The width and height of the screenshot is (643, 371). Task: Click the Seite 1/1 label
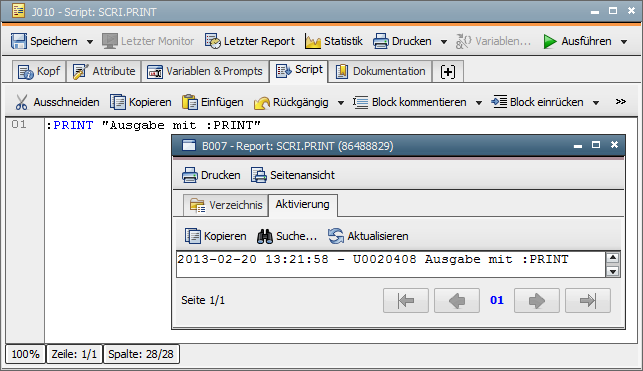pos(203,300)
